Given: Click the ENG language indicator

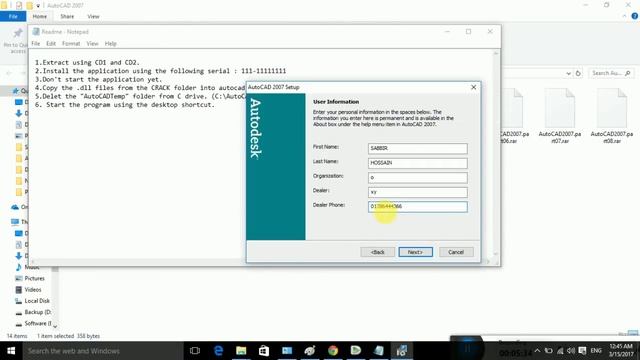Looking at the screenshot, I should 596,351.
